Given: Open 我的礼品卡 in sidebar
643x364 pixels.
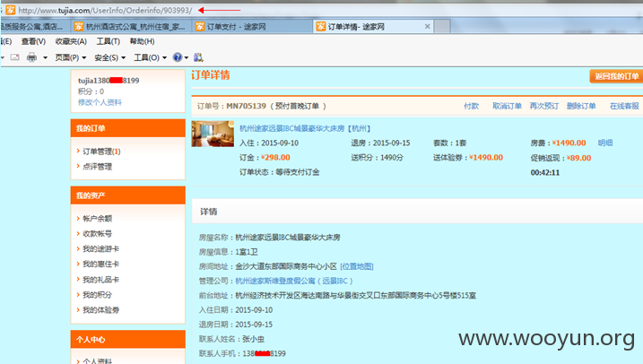Looking at the screenshot, I should 100,280.
